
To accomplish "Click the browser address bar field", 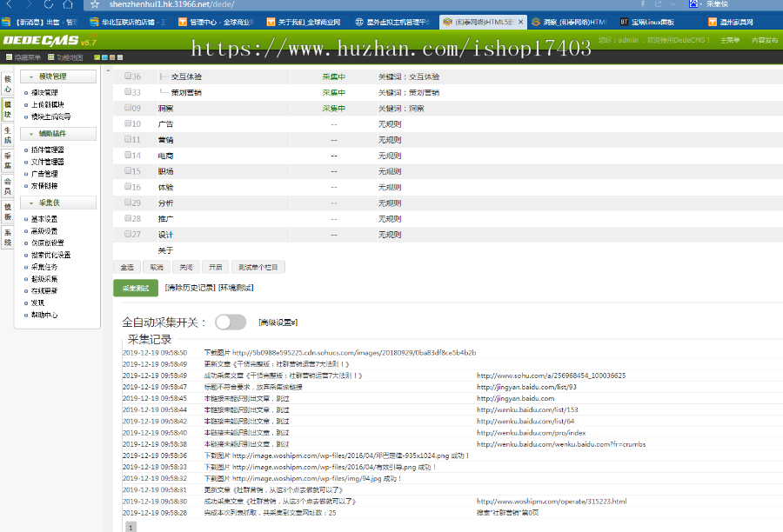I will pyautogui.click(x=174, y=4).
